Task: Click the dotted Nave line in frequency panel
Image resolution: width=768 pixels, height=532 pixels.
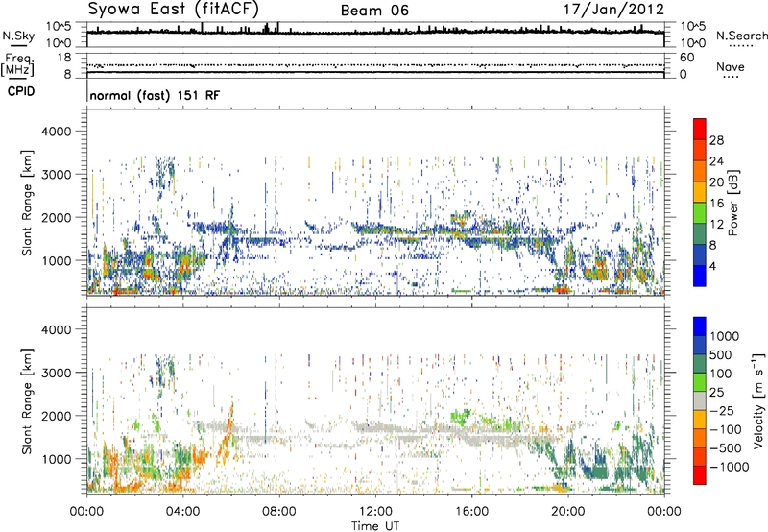Action: point(375,65)
